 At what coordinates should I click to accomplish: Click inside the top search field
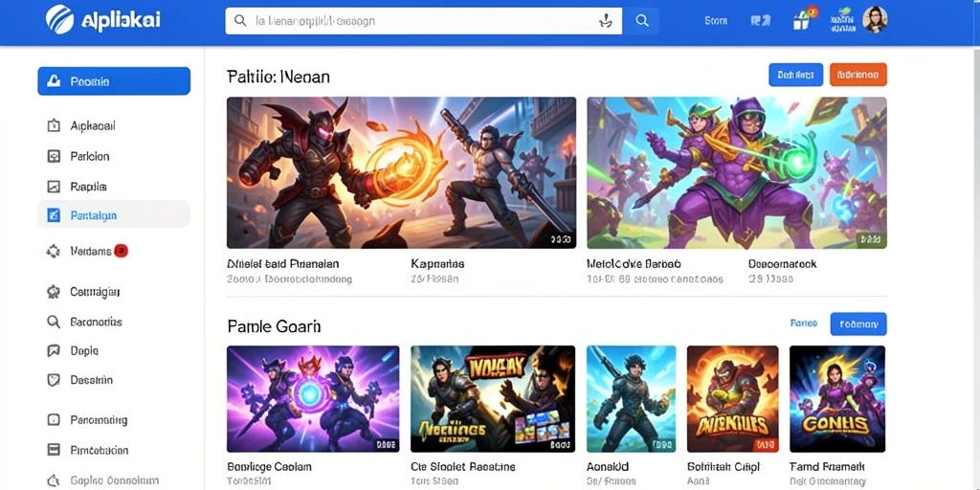click(x=412, y=21)
